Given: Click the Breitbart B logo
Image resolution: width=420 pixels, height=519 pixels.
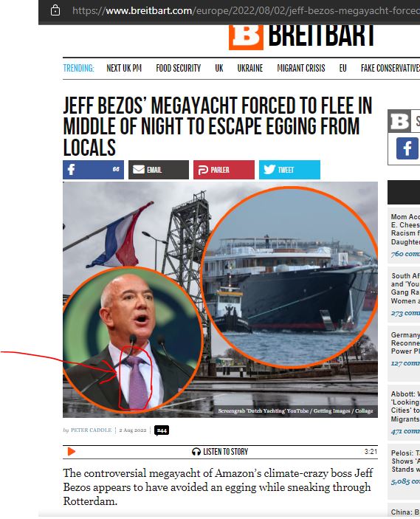Looking at the screenshot, I should (x=246, y=36).
